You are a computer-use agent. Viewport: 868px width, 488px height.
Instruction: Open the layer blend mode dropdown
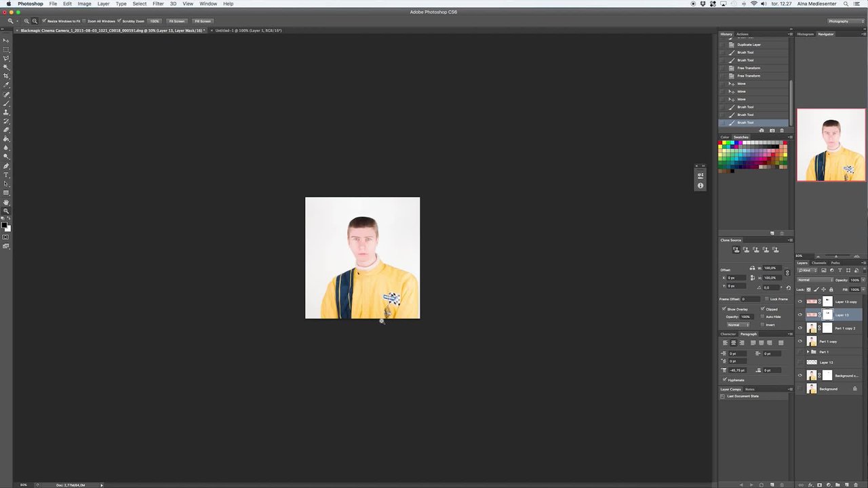coord(815,280)
